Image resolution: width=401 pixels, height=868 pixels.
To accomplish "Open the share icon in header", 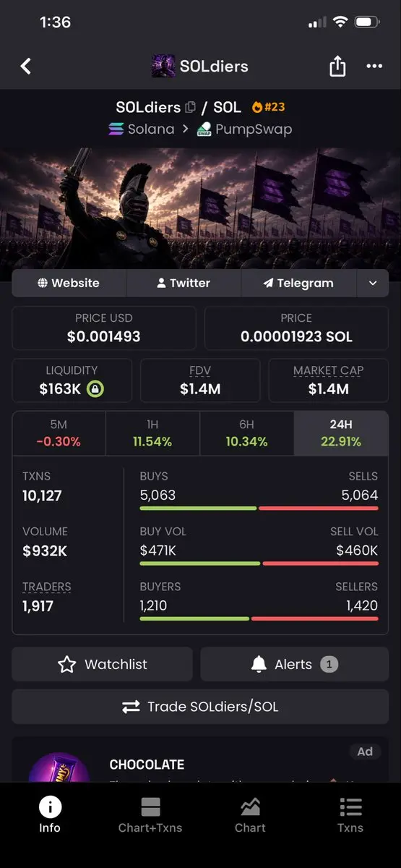I will pyautogui.click(x=337, y=67).
